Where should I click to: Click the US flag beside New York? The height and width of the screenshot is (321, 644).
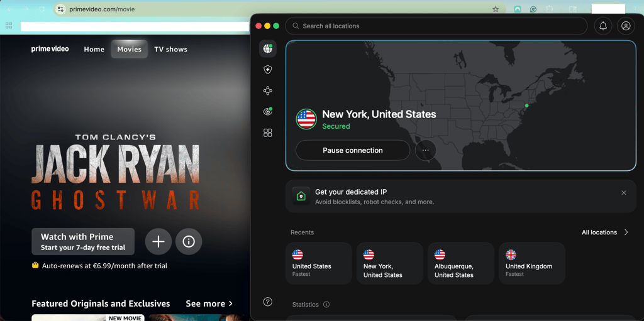[306, 119]
